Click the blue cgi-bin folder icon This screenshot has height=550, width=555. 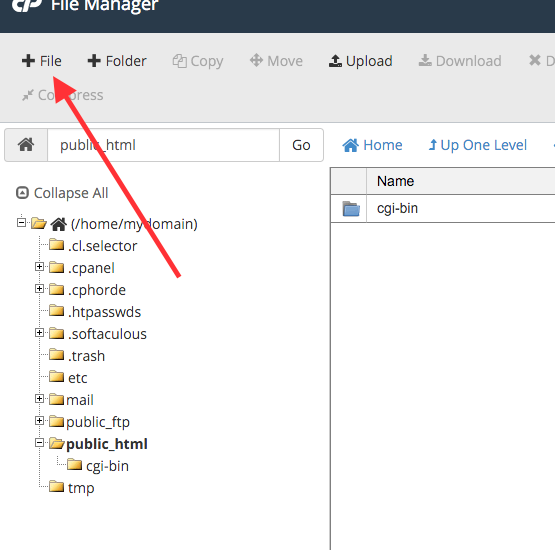click(x=351, y=208)
